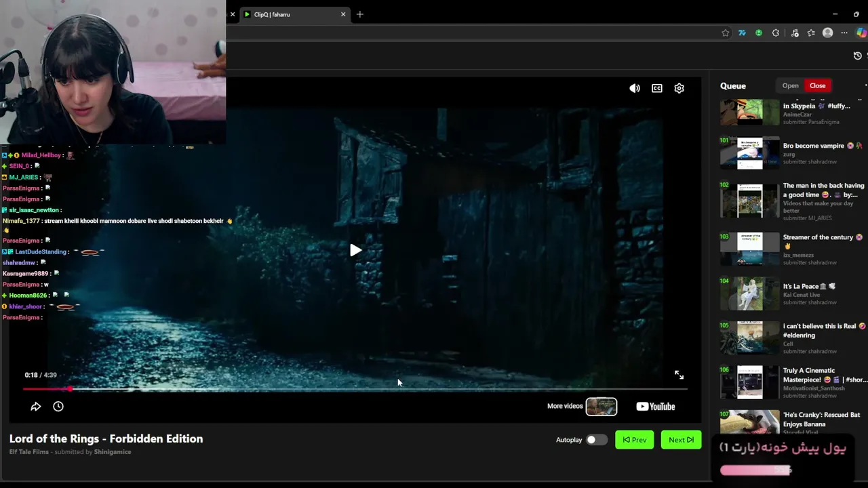
Task: Click the 'It's La Peace' clip title
Action: coord(809,286)
